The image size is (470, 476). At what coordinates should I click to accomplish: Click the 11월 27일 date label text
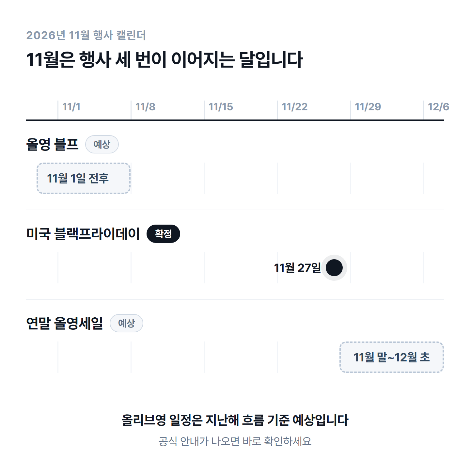click(x=297, y=268)
